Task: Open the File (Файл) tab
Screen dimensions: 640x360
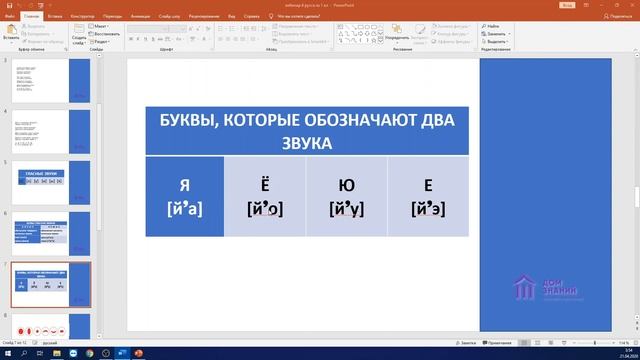Action: point(9,16)
